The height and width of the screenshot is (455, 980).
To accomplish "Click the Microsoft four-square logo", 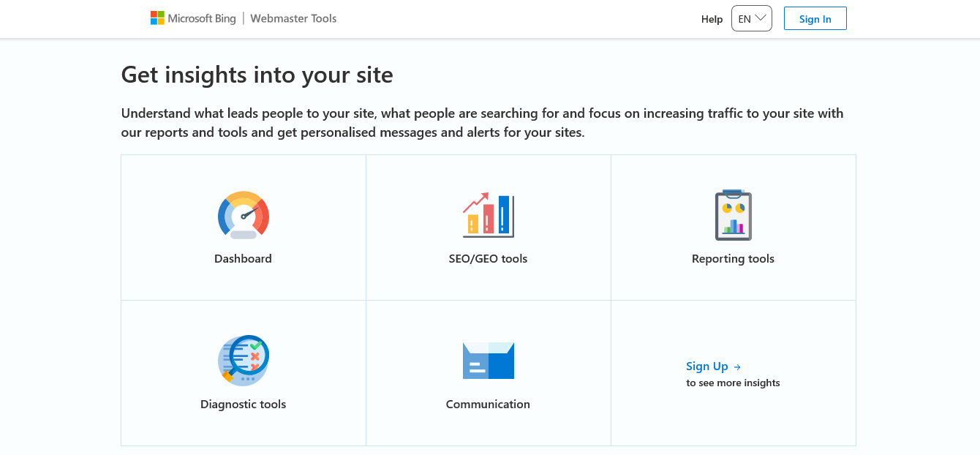I will (x=157, y=18).
